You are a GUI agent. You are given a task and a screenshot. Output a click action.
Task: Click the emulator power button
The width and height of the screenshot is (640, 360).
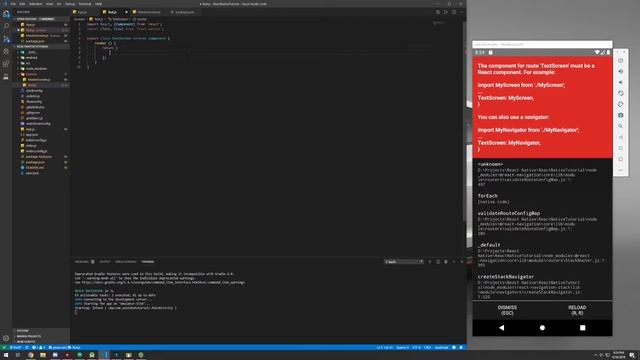[x=620, y=60]
